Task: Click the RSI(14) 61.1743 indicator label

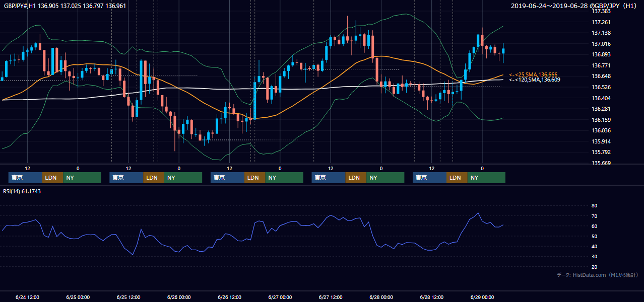Action: (x=22, y=191)
